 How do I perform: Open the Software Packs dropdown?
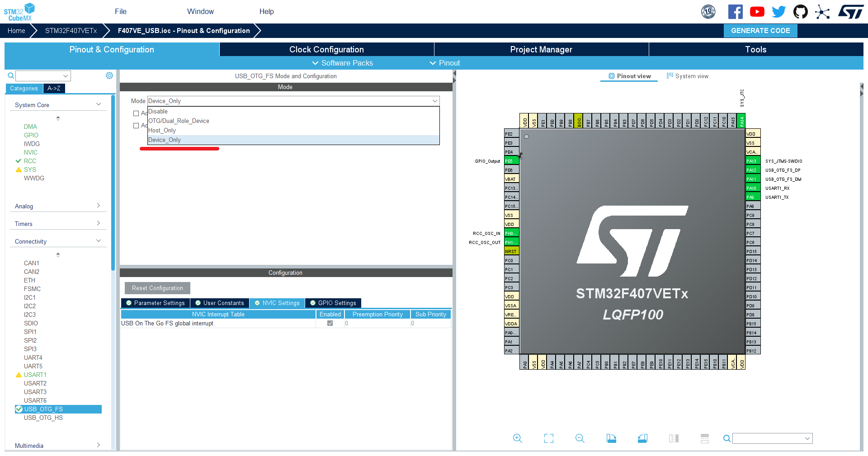pyautogui.click(x=343, y=63)
